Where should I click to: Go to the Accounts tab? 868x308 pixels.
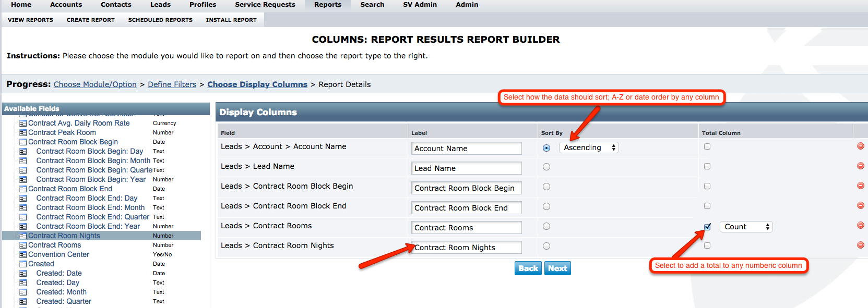(66, 5)
